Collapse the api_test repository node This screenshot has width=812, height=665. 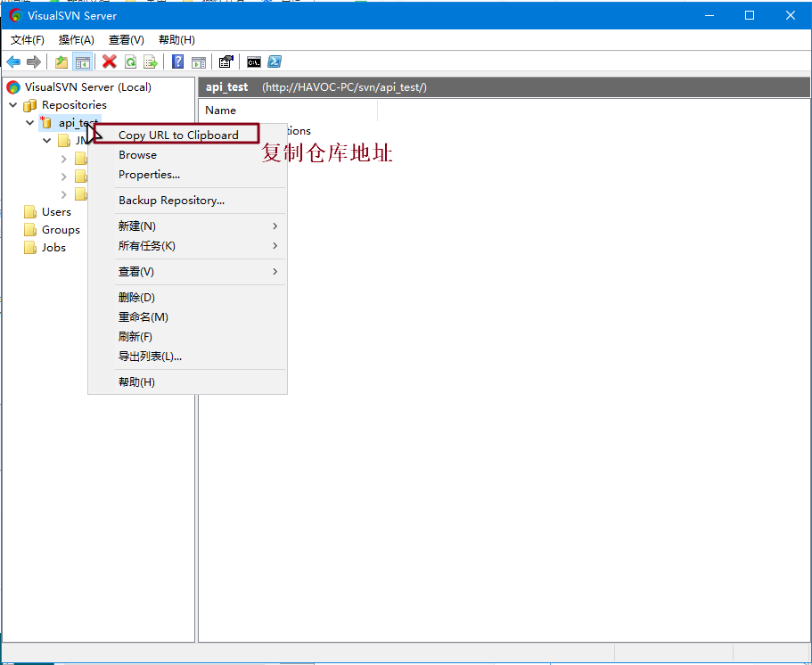click(30, 123)
